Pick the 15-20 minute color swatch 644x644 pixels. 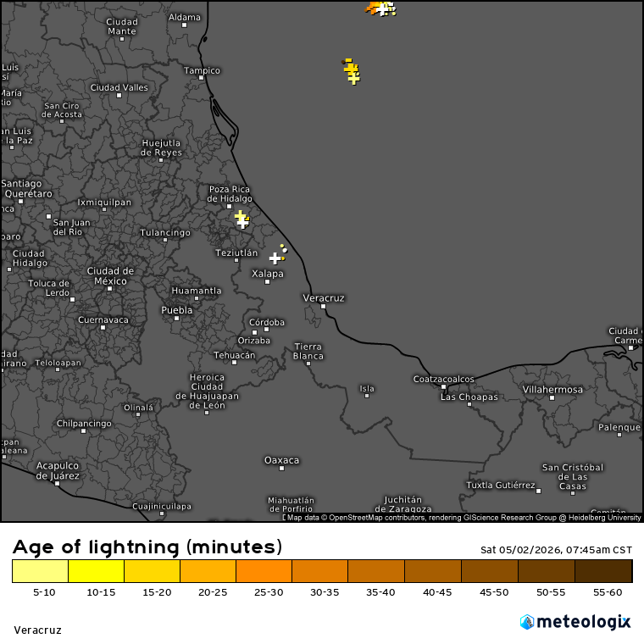click(x=152, y=571)
